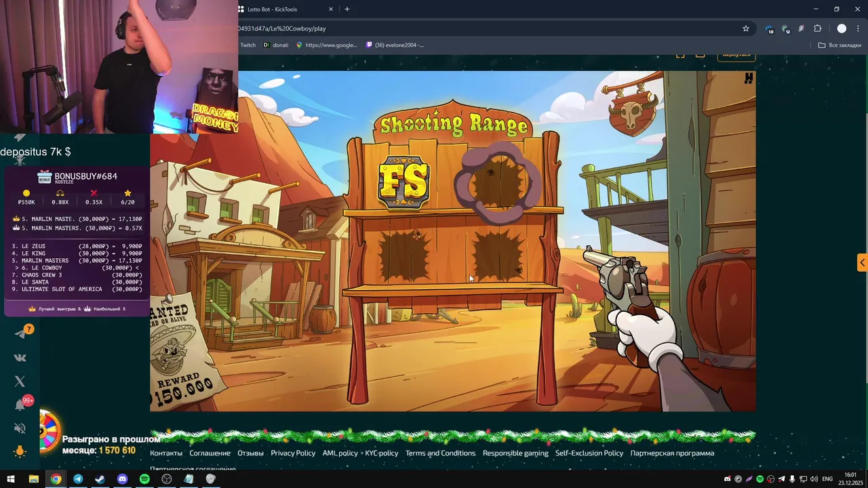Open the Windows Start menu

[x=11, y=479]
